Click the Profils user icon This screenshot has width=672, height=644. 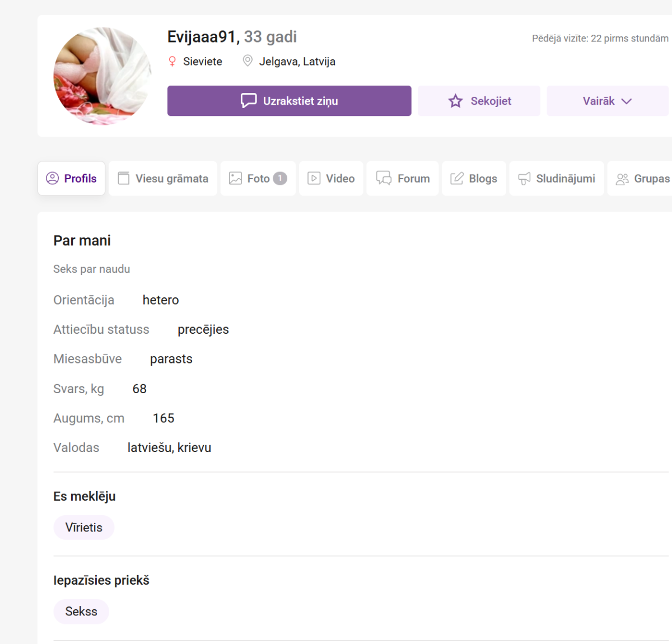point(52,178)
